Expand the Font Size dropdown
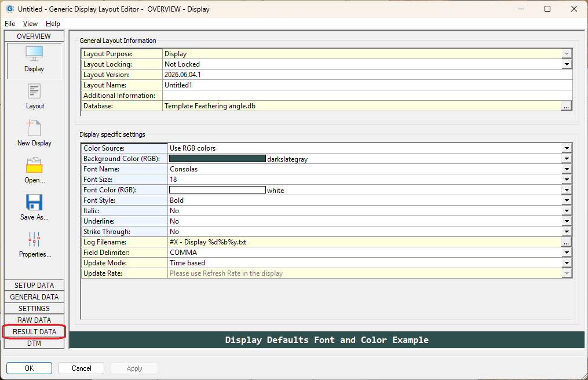This screenshot has height=380, width=588. (567, 180)
